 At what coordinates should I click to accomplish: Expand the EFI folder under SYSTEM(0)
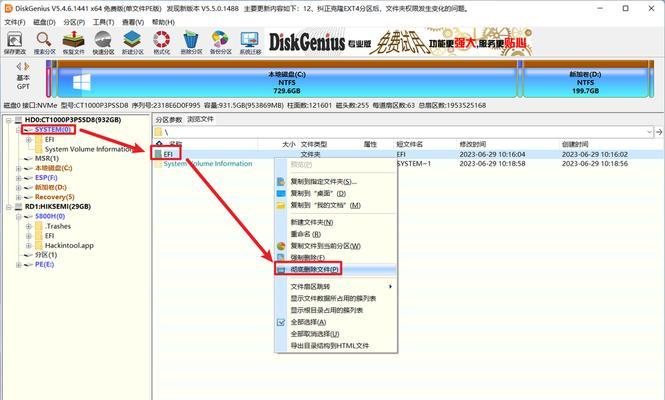point(28,139)
